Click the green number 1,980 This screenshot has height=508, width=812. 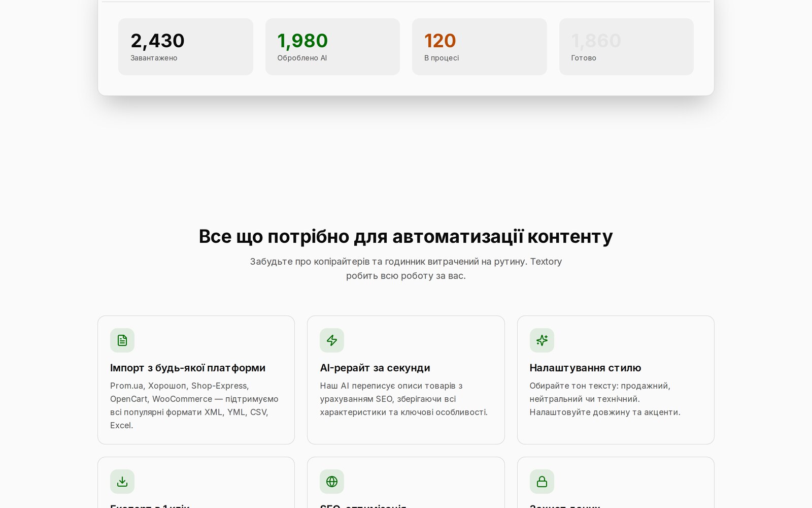(302, 41)
